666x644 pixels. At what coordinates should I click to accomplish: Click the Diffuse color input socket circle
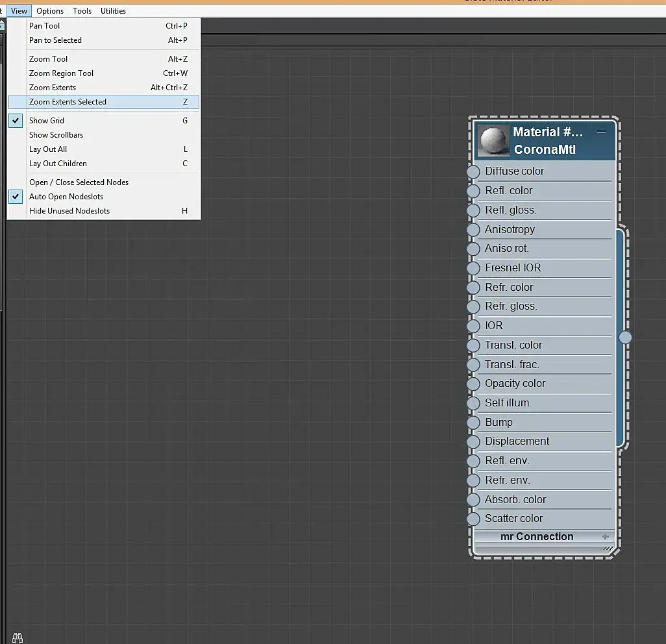point(474,171)
